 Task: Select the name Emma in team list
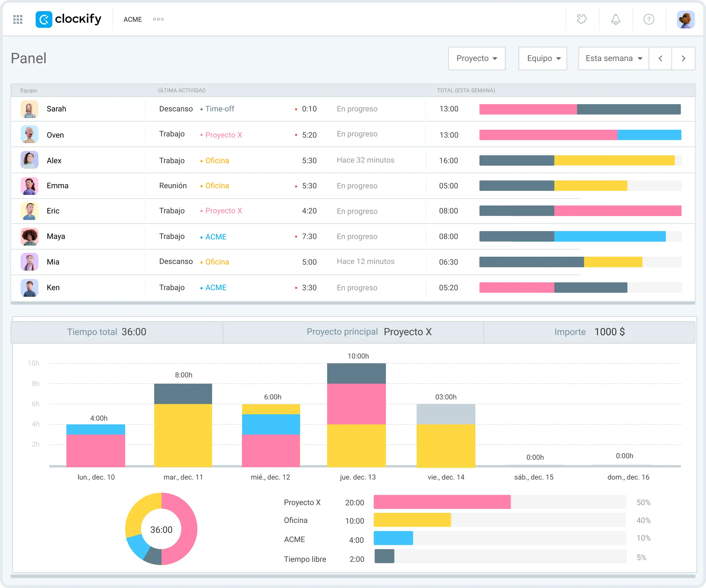click(58, 186)
